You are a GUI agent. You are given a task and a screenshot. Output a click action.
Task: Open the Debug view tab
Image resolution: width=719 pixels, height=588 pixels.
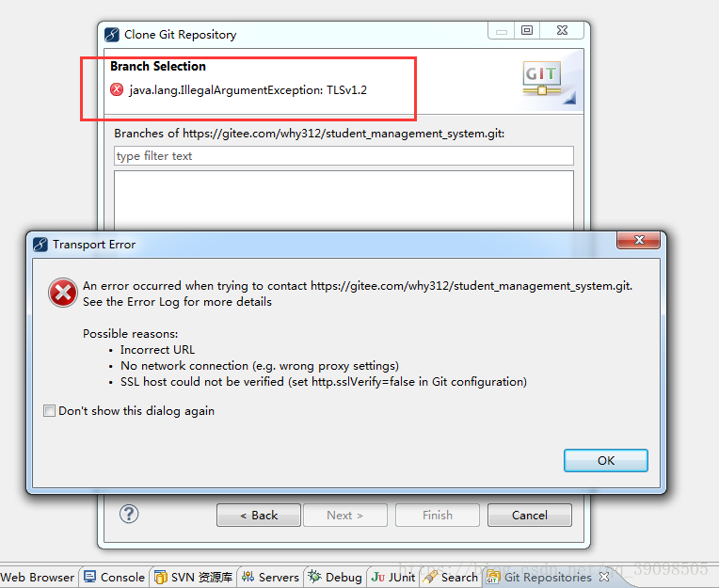tap(335, 577)
